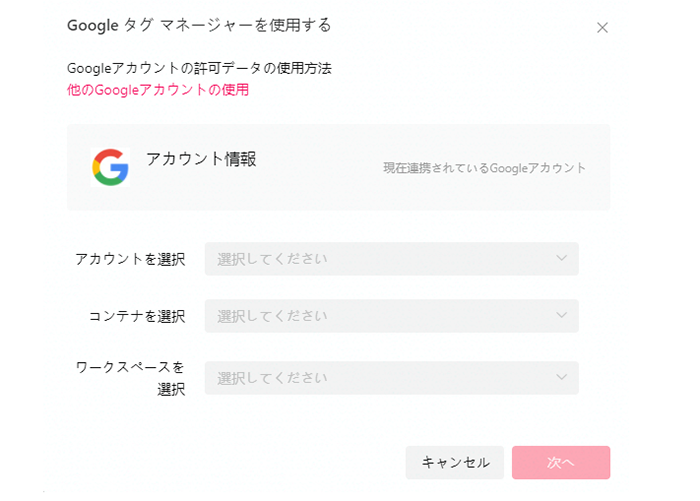Open the ワークスペースを選択 dropdown
Screen dimensions: 700x501
(392, 378)
